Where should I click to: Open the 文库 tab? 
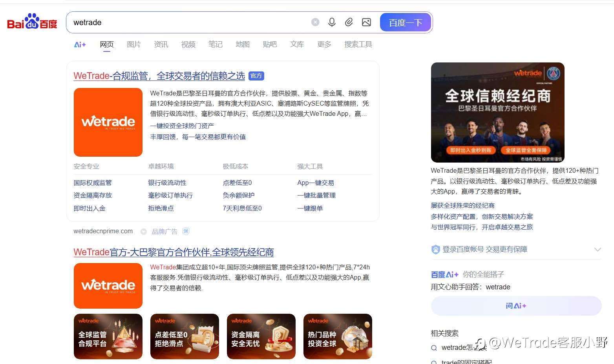(x=297, y=44)
